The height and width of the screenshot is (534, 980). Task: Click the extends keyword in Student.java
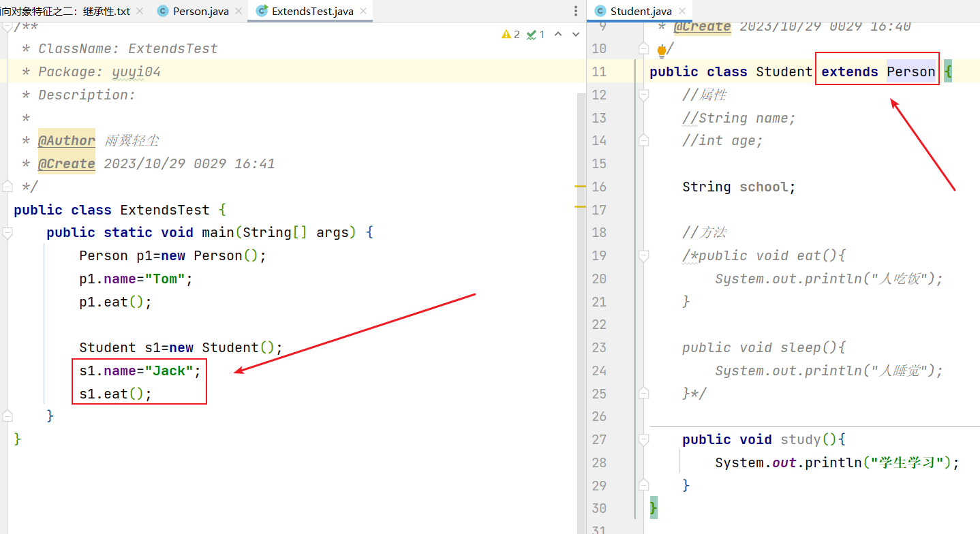(x=850, y=72)
